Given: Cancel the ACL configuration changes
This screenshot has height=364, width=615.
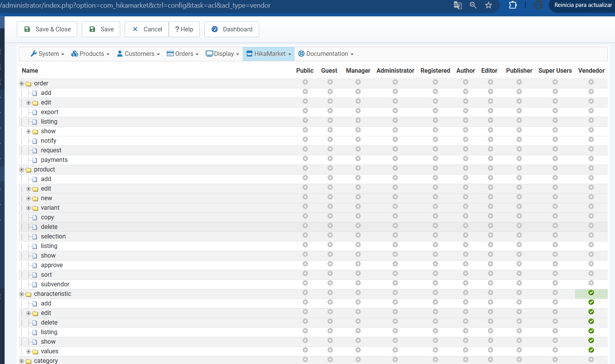Looking at the screenshot, I should pos(147,29).
